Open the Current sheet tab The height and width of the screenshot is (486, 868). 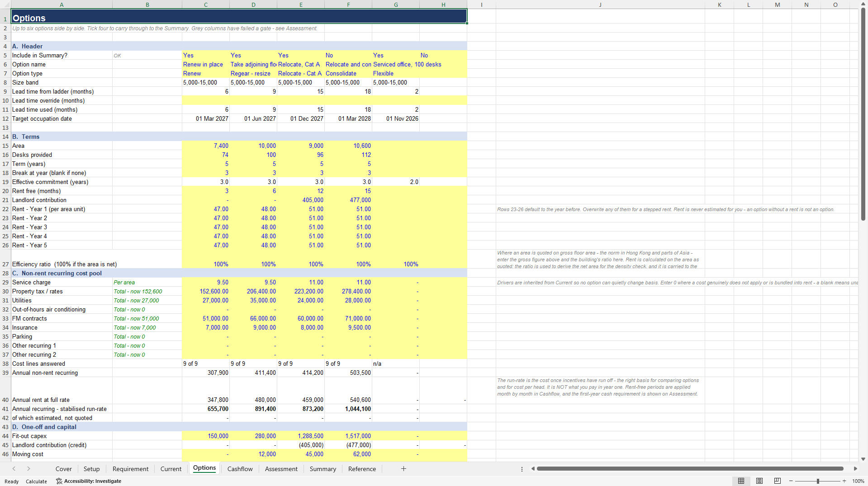[171, 469]
